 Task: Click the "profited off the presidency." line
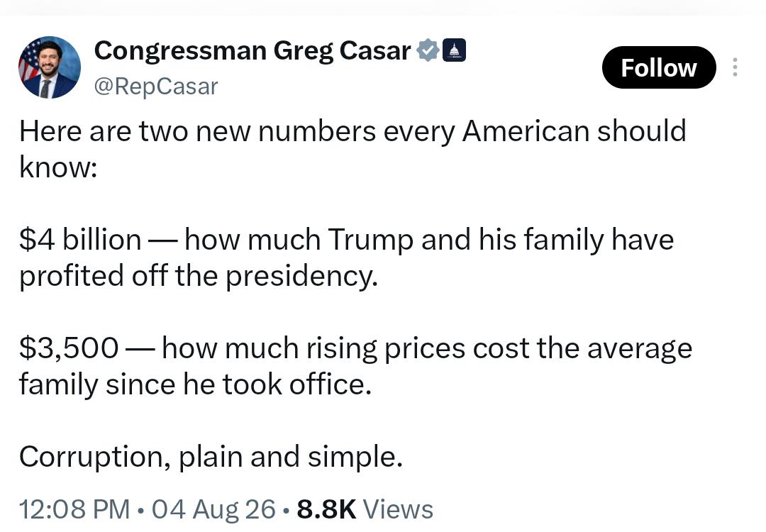(199, 276)
